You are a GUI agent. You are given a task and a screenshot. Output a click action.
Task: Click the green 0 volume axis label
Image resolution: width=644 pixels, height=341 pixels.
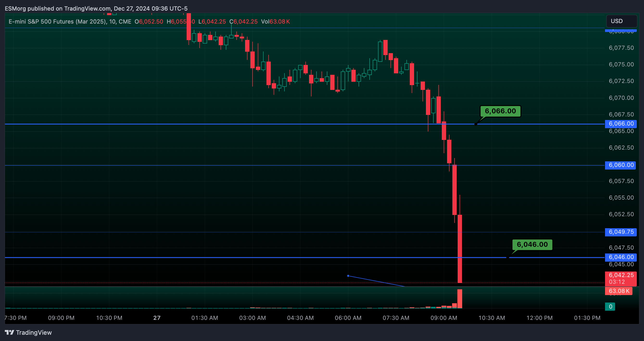coord(610,307)
